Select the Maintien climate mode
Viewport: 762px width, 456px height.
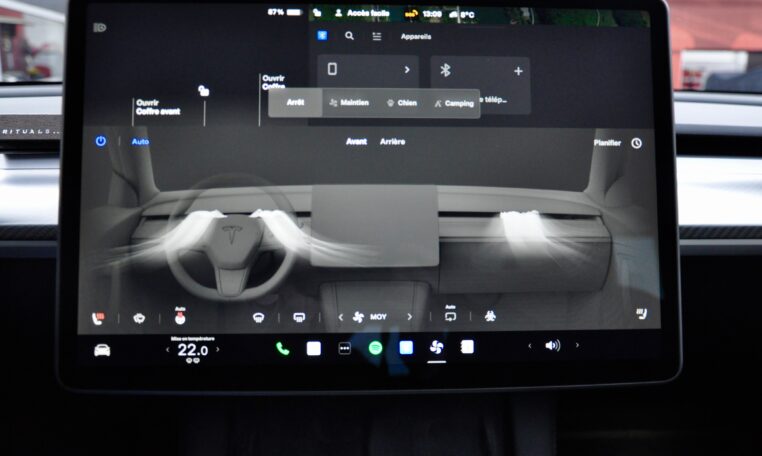pos(349,103)
